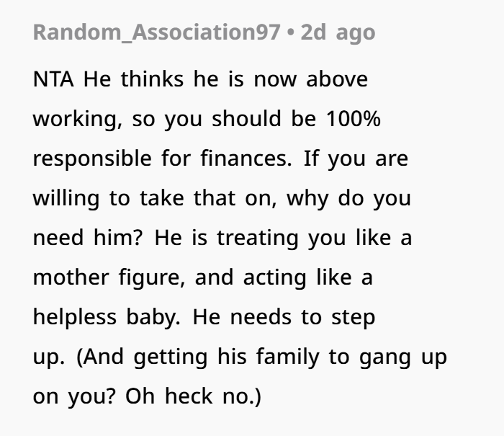This screenshot has height=436, width=504.
Task: Click the phrase 'helpless baby' in the comment
Action: [x=104, y=317]
